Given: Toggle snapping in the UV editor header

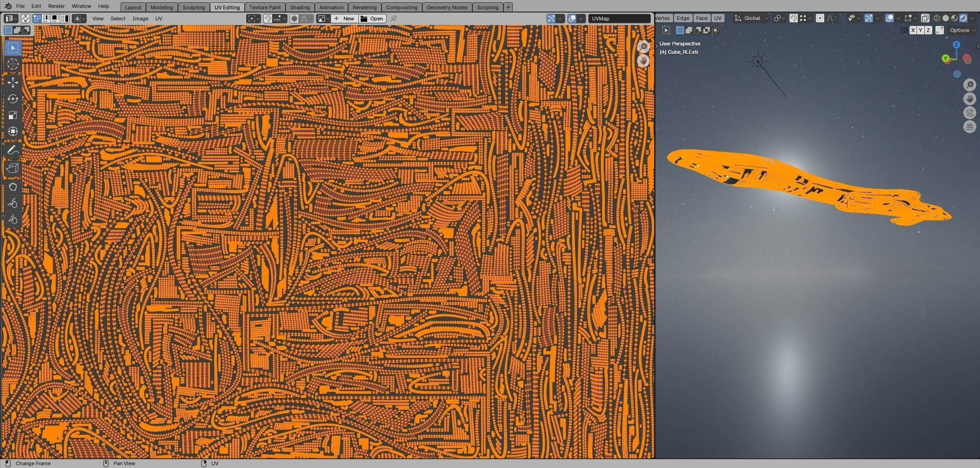Looking at the screenshot, I should (268, 19).
